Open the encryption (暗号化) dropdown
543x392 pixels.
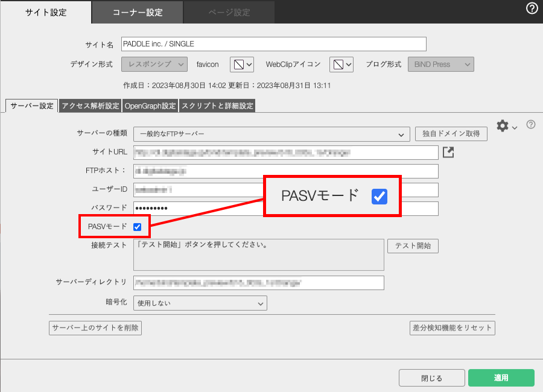pos(200,303)
